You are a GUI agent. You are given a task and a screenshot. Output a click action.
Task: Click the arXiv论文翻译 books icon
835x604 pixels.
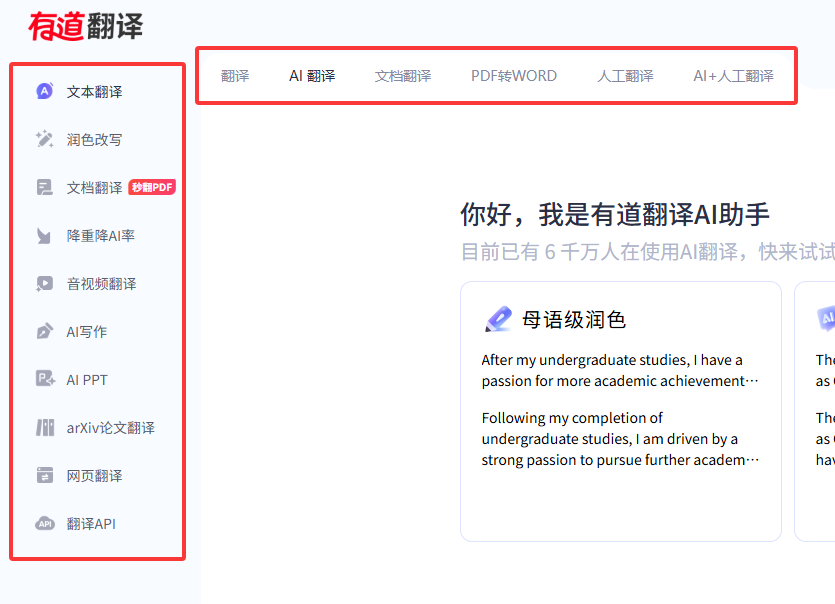[x=45, y=427]
